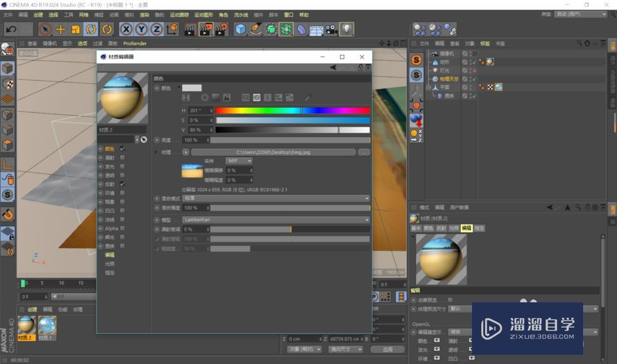Click the 应用 apply button in coordinates
The image size is (617, 364).
(x=387, y=349)
